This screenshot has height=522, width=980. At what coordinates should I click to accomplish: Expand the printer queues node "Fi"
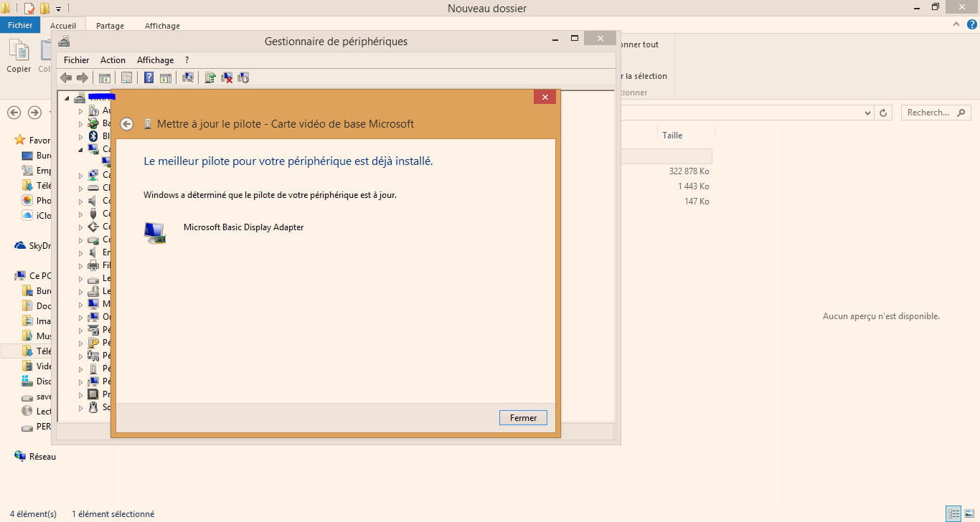point(80,265)
